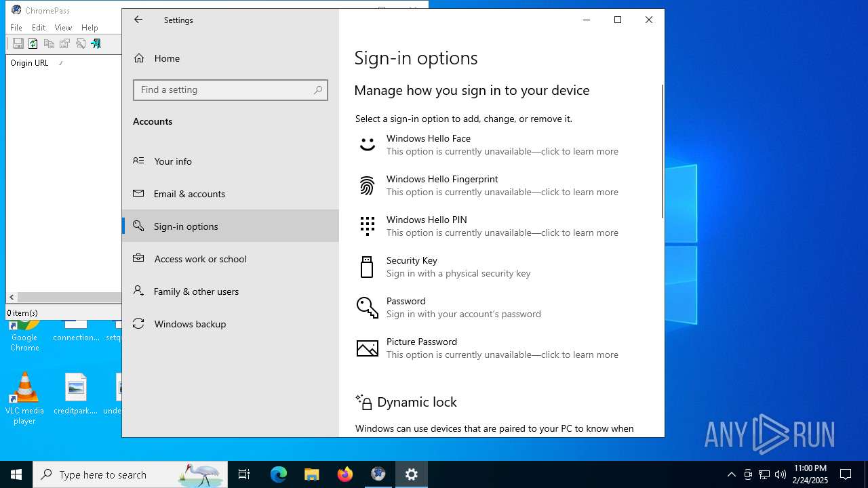Open Settings Home
The width and height of the screenshot is (868, 488).
231,58
